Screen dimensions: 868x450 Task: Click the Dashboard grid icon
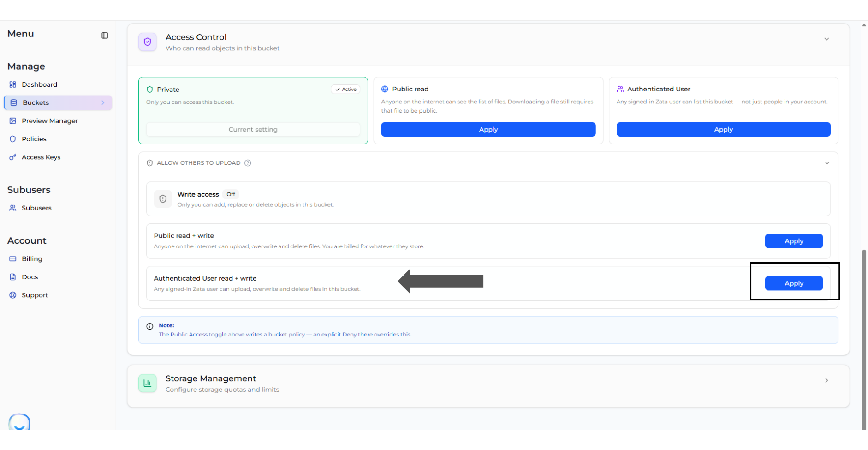click(13, 84)
